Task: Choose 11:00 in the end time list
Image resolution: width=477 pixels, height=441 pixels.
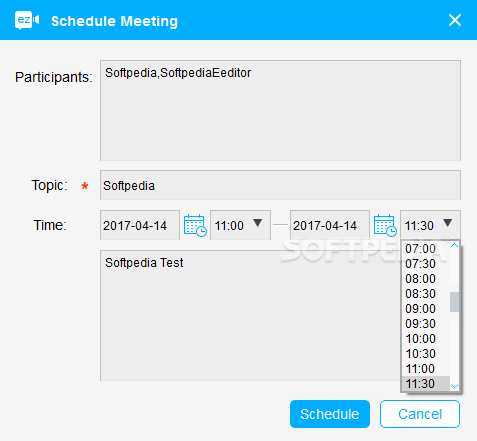Action: coord(425,369)
